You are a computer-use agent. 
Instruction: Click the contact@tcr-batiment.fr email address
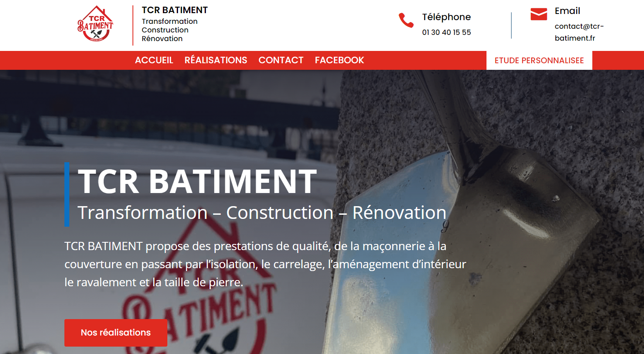tap(579, 32)
